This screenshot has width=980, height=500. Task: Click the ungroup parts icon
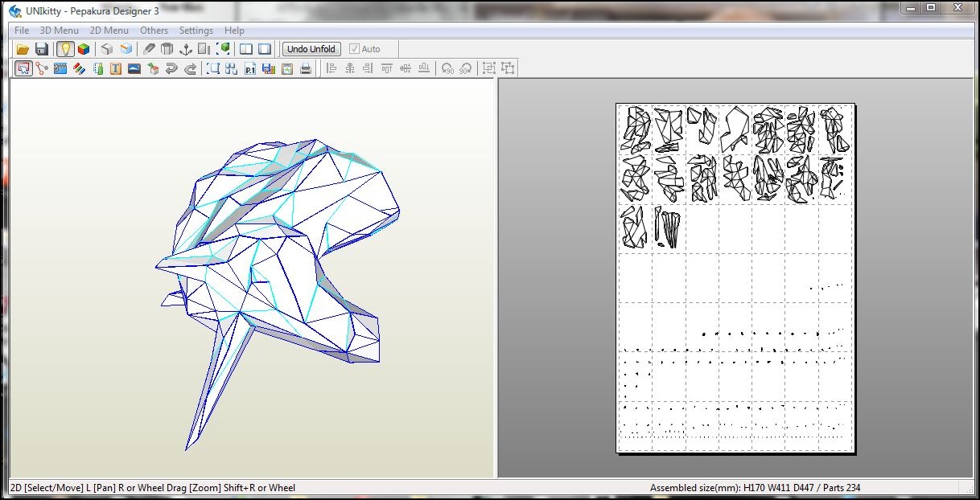(507, 68)
